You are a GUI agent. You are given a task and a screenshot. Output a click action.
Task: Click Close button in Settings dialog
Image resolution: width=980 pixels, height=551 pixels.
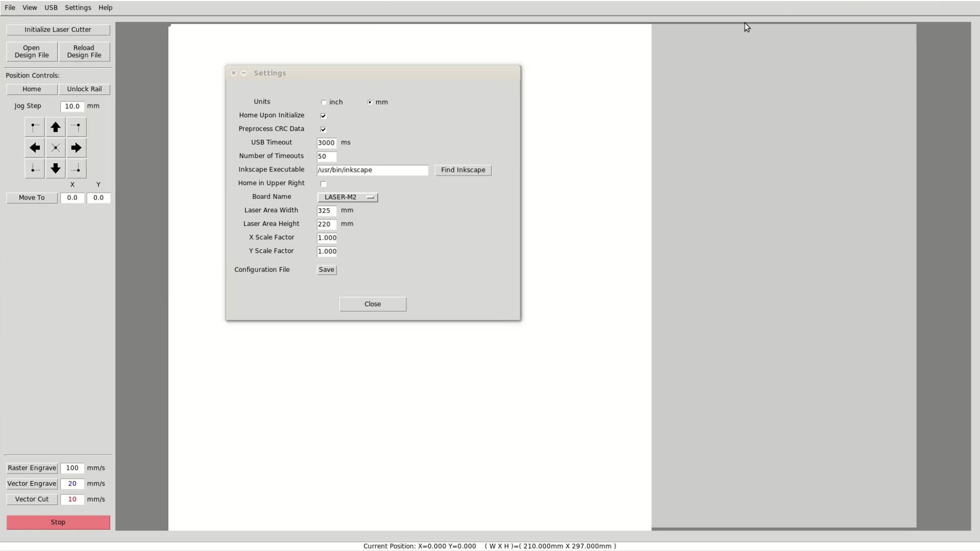(x=373, y=305)
